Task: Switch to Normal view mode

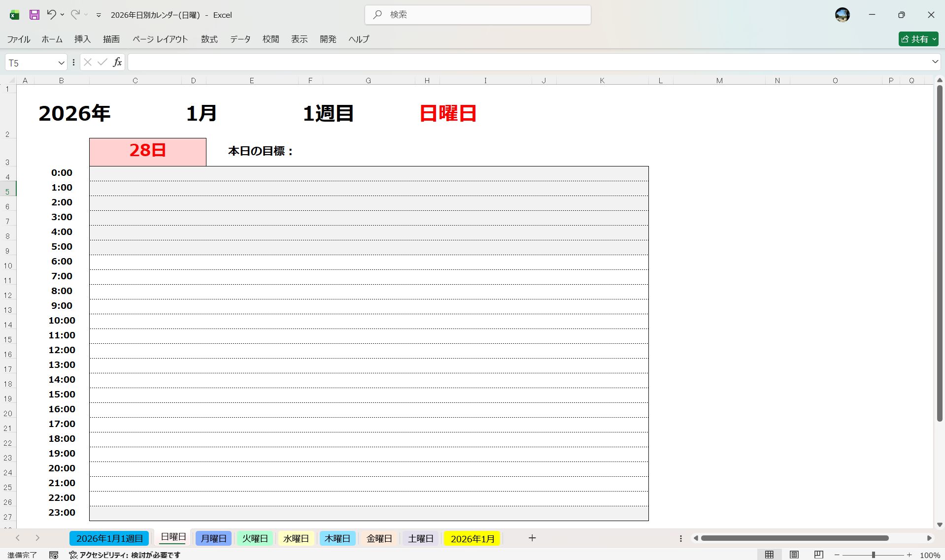Action: click(x=769, y=555)
